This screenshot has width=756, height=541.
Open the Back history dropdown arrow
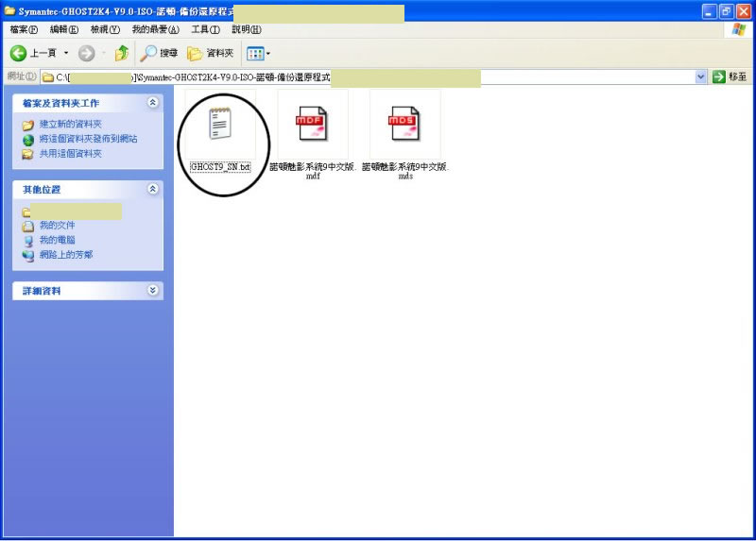(66, 53)
